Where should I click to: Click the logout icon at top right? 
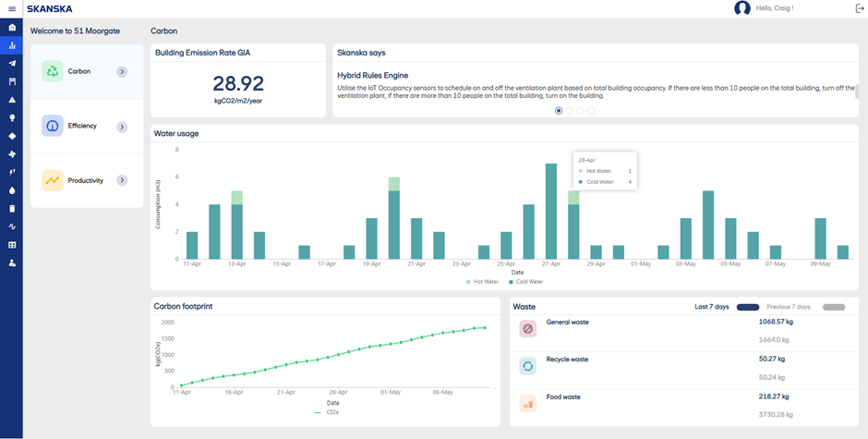pyautogui.click(x=860, y=8)
